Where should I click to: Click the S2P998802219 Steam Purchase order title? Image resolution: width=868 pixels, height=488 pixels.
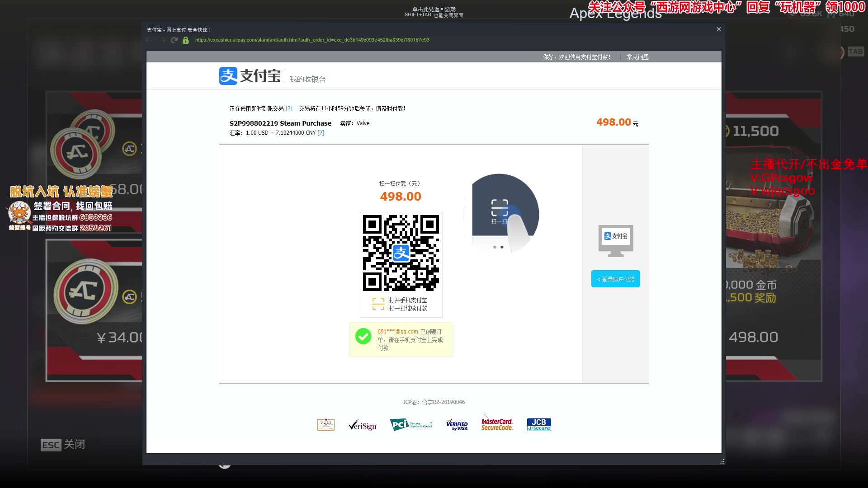(280, 123)
